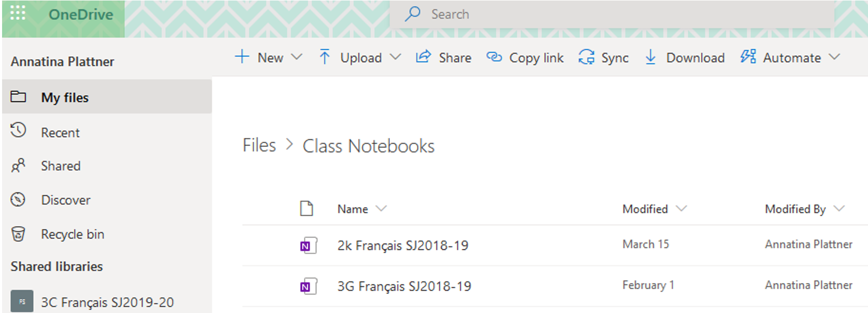
Task: Click into the Search box
Action: coord(611,14)
